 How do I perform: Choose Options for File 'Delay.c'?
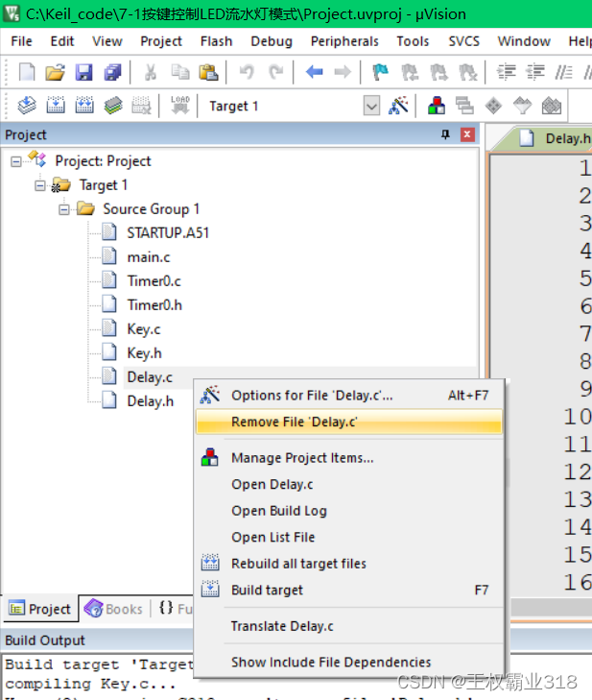(x=349, y=396)
